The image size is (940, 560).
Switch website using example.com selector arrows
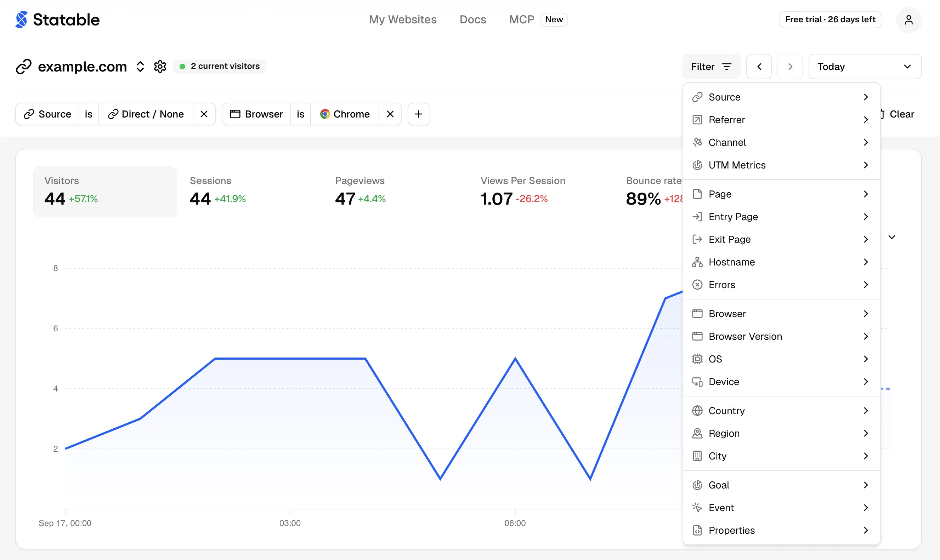point(140,67)
